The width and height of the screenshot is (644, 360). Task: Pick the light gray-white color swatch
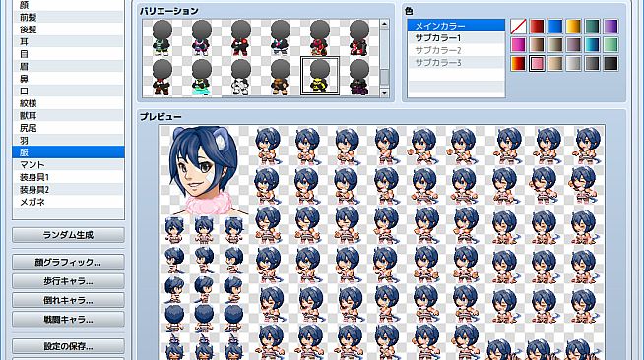[574, 64]
